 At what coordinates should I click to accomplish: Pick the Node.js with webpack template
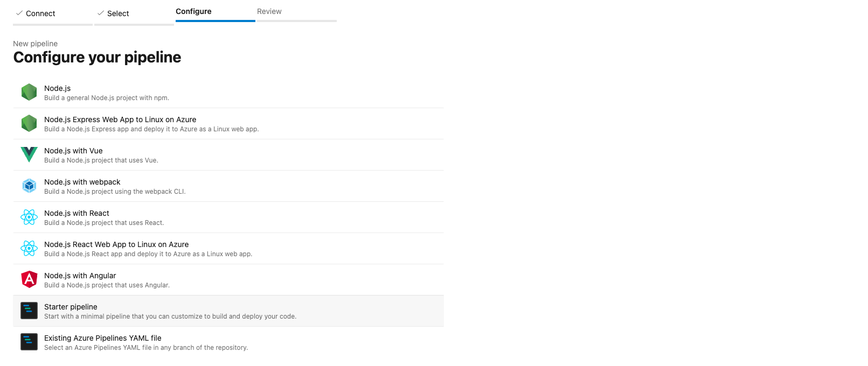tap(228, 186)
